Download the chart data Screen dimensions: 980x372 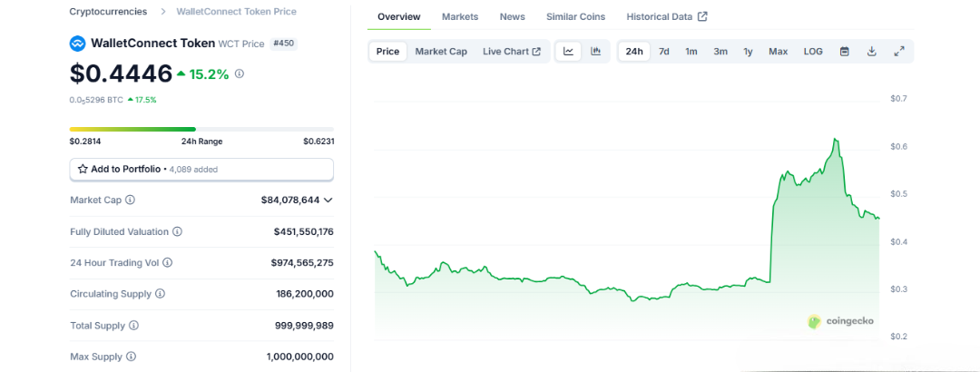(872, 52)
